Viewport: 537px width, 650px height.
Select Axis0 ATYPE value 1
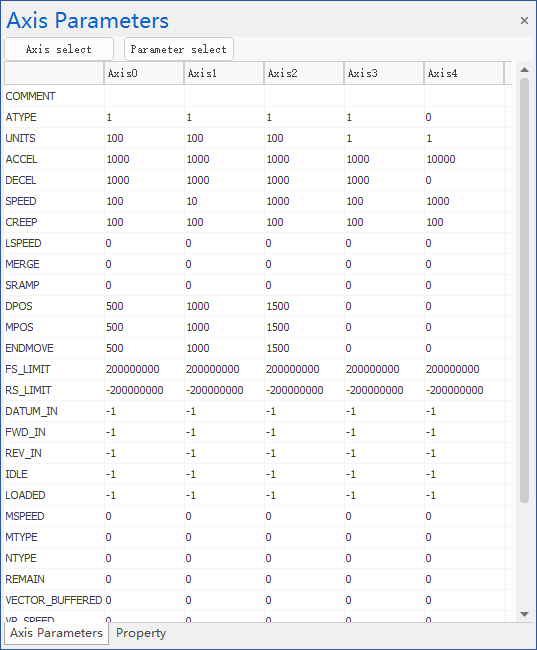[109, 117]
